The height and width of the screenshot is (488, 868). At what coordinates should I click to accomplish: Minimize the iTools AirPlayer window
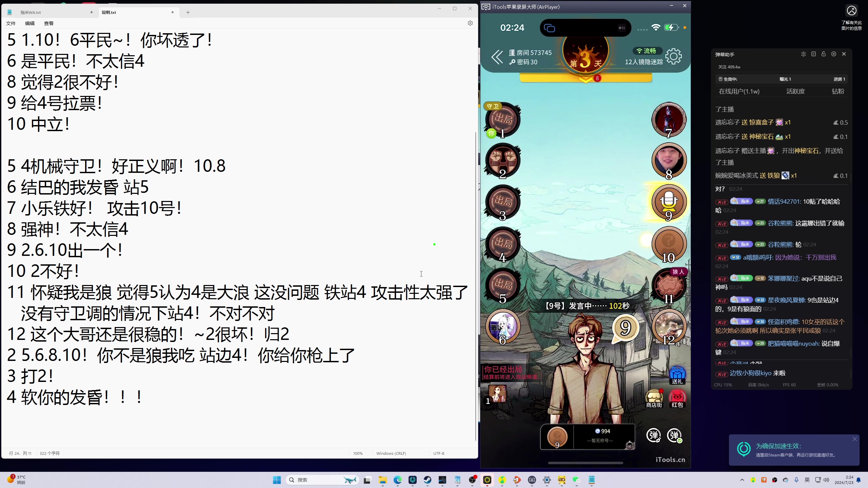click(x=671, y=6)
